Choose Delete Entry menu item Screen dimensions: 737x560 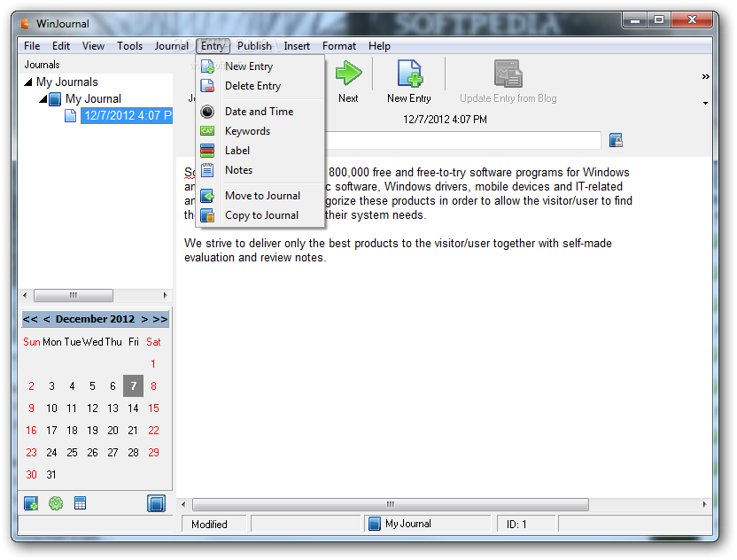pyautogui.click(x=260, y=86)
